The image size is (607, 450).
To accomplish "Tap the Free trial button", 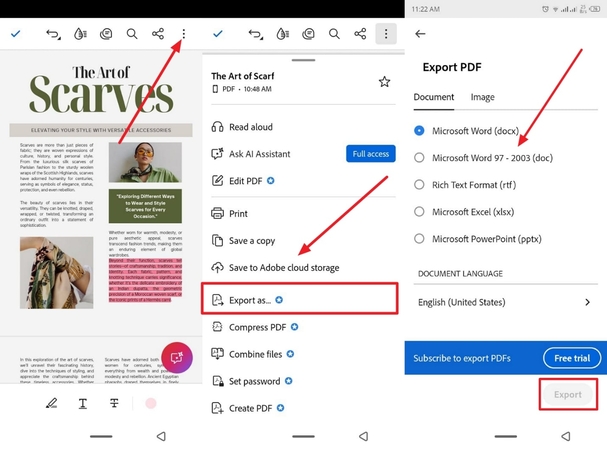I will pos(572,358).
